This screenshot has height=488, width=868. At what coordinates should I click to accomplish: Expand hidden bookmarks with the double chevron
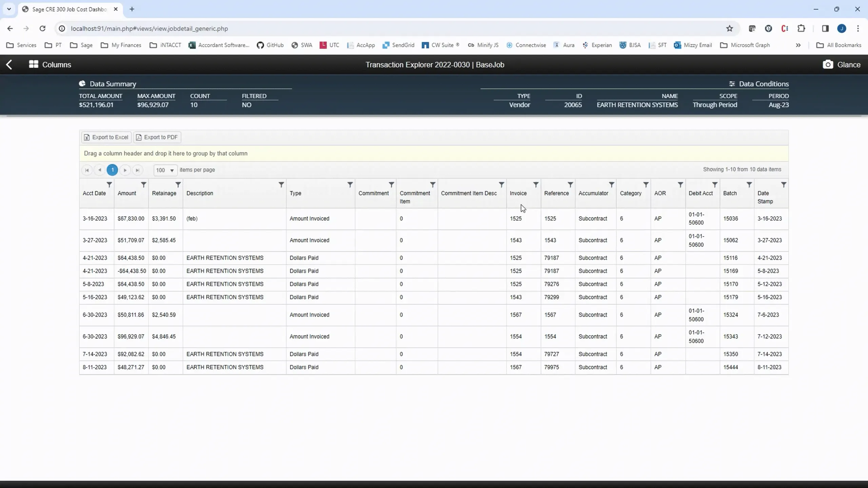798,45
